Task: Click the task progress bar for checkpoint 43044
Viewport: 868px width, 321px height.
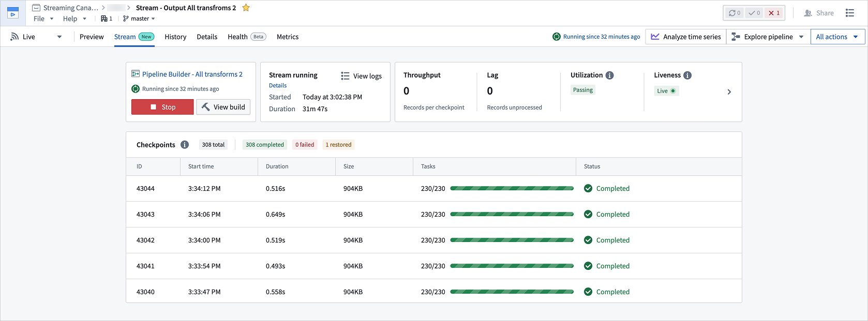Action: (512, 189)
